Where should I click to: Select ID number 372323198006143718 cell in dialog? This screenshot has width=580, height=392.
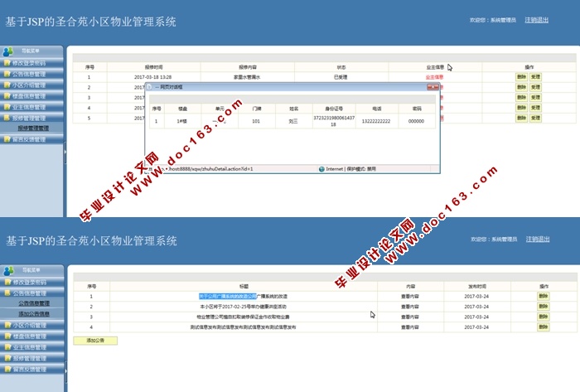(334, 121)
